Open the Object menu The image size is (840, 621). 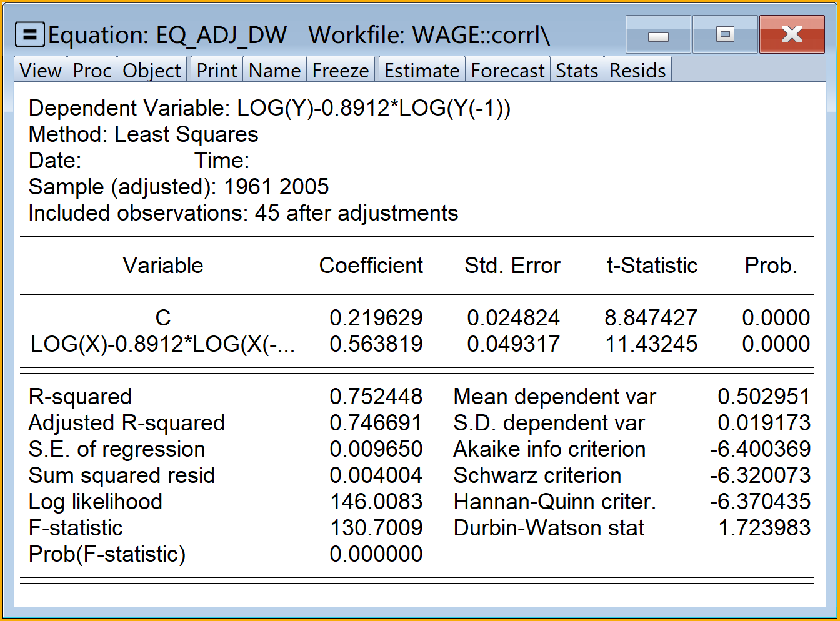tap(152, 71)
